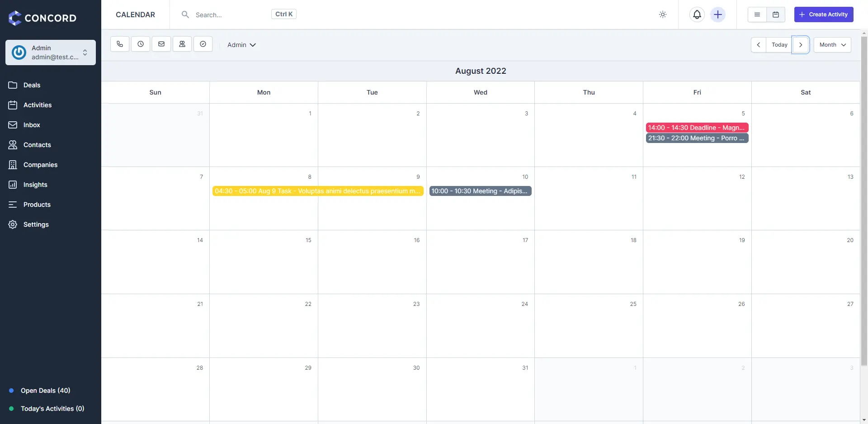The width and height of the screenshot is (868, 424).
Task: Toggle the light/dark theme icon
Action: click(x=663, y=14)
